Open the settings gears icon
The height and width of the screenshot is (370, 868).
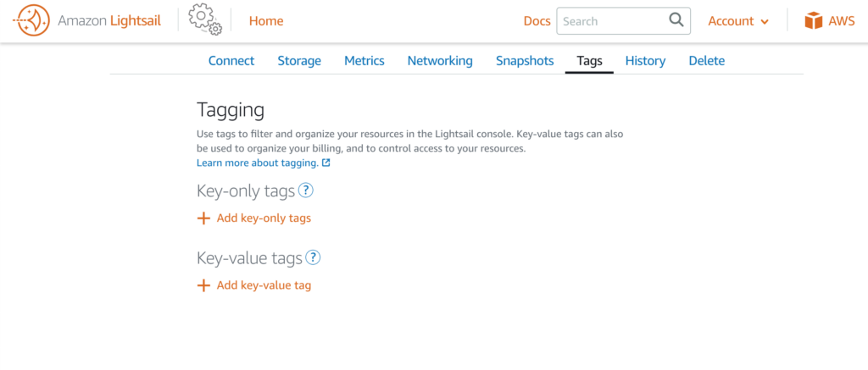[x=205, y=20]
